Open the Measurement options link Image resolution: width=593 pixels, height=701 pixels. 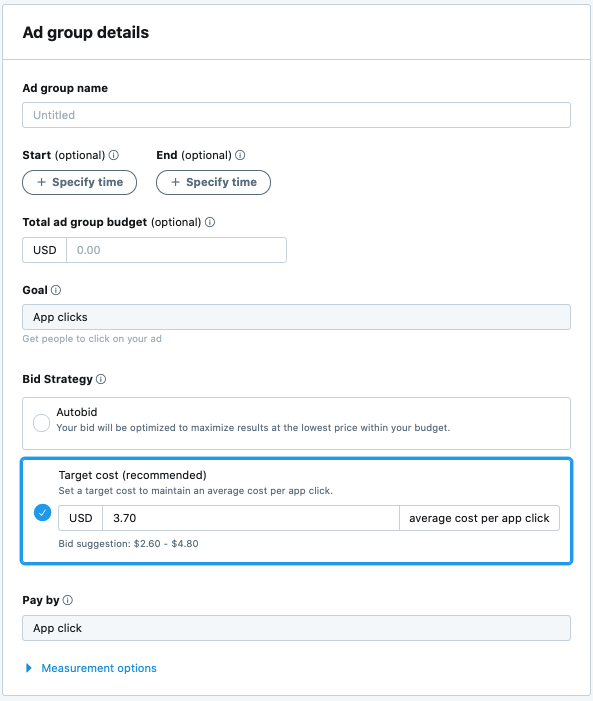99,668
